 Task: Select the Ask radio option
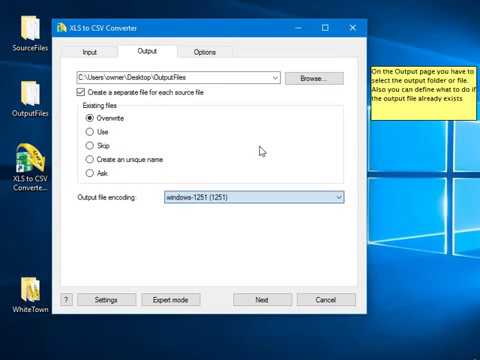(97, 173)
